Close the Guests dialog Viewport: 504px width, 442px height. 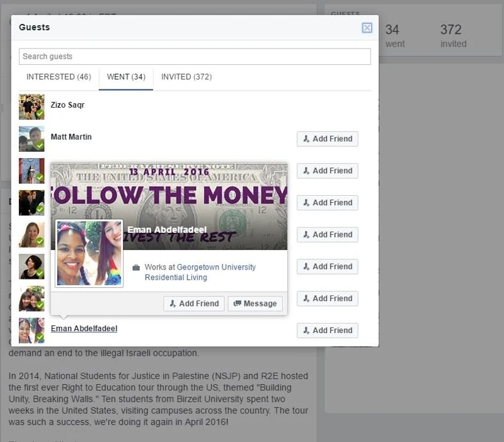(x=367, y=28)
